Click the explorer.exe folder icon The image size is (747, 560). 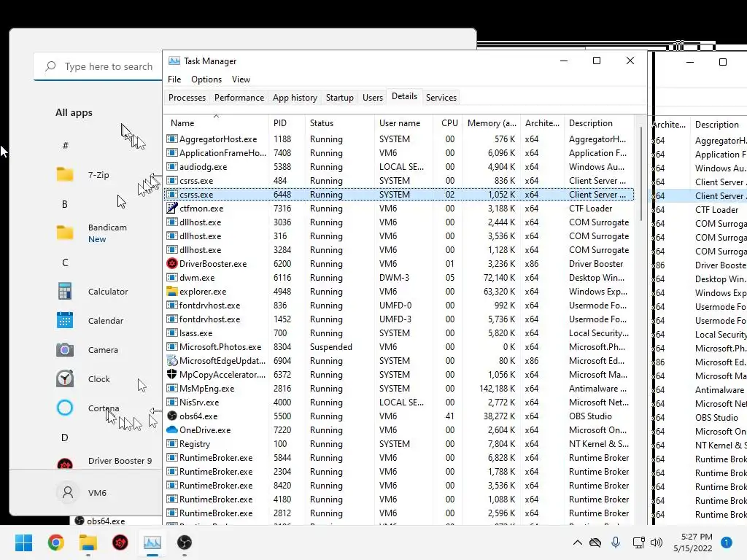coord(172,291)
